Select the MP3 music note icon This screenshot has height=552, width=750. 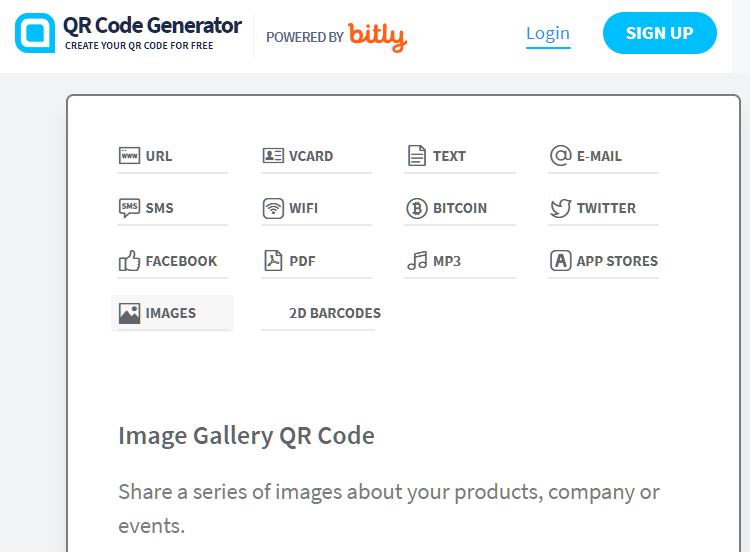click(417, 261)
